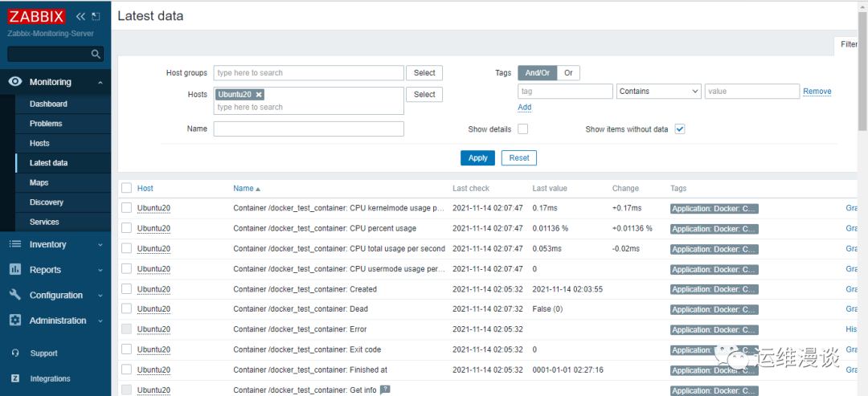Sort by Host column header

pos(145,188)
